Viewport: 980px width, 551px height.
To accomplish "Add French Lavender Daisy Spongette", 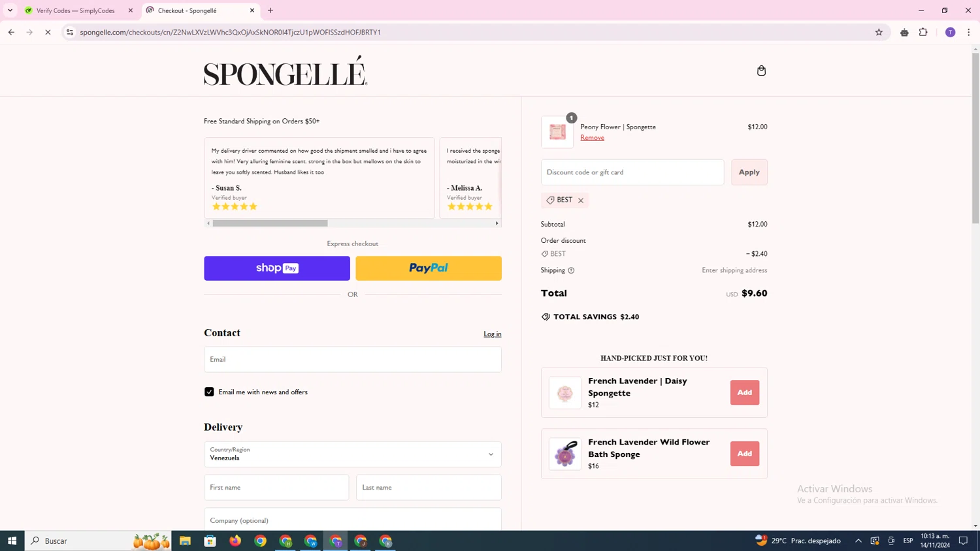I will click(x=745, y=392).
